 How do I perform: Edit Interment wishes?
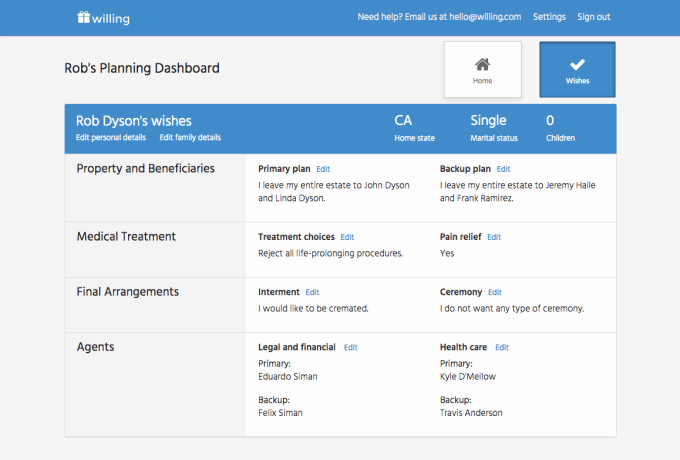point(312,292)
